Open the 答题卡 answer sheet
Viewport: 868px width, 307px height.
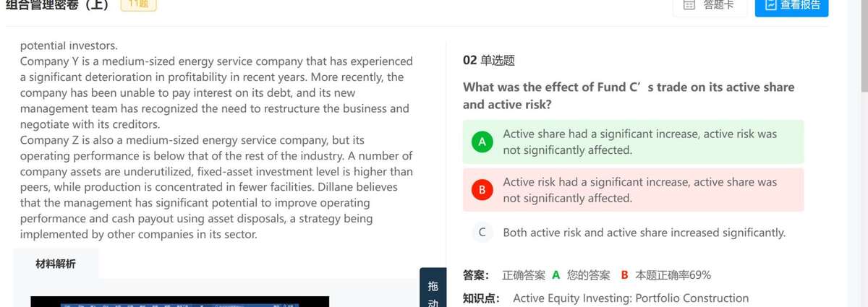710,6
